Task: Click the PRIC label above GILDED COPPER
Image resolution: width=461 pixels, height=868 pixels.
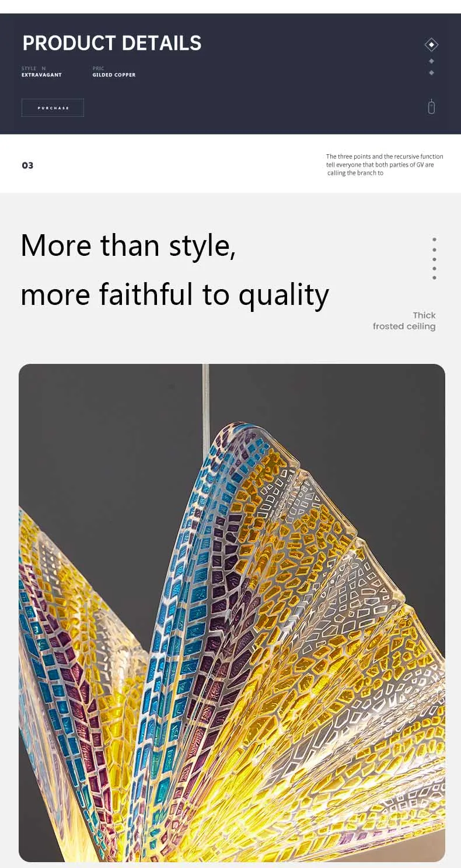Action: point(98,68)
